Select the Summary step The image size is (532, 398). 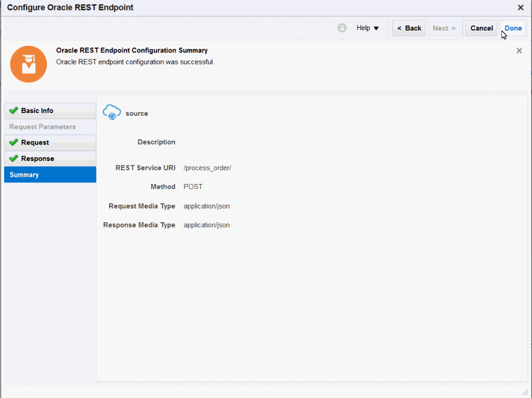click(x=50, y=175)
